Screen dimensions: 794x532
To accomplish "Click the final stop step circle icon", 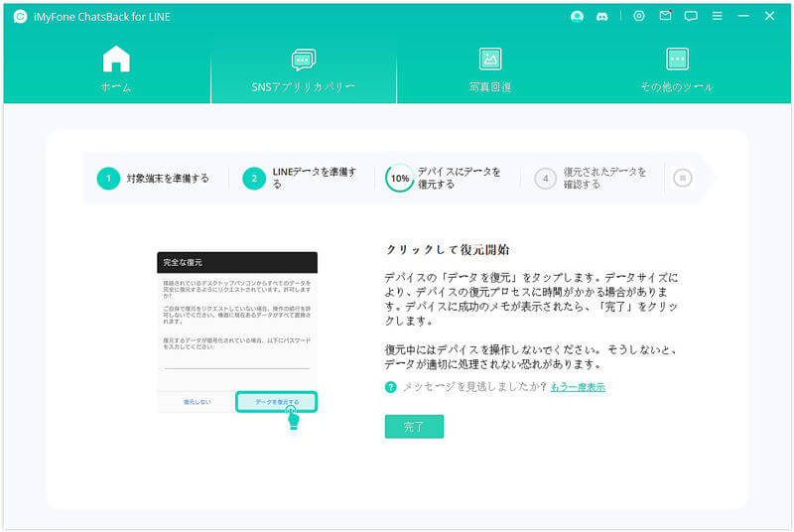I will (683, 179).
